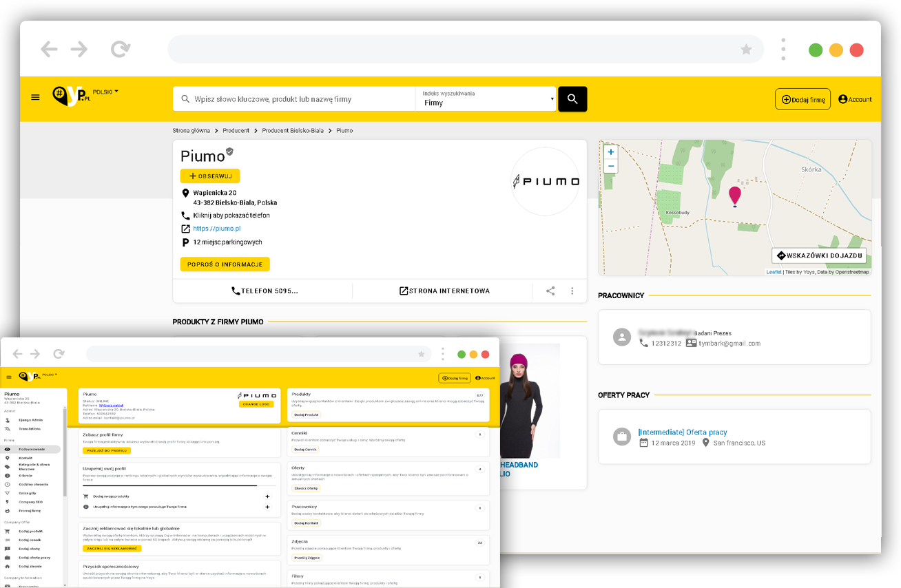The image size is (901, 588).
Task: Click POPROŚ O INFORMACJE button
Action: click(225, 264)
